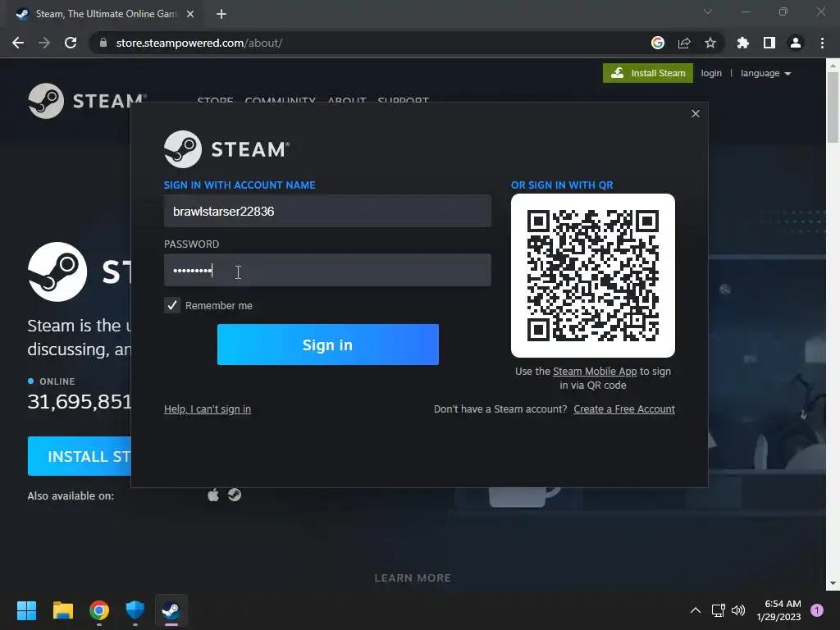Close the Steam browser tab
840x630 pixels.
pos(190,14)
